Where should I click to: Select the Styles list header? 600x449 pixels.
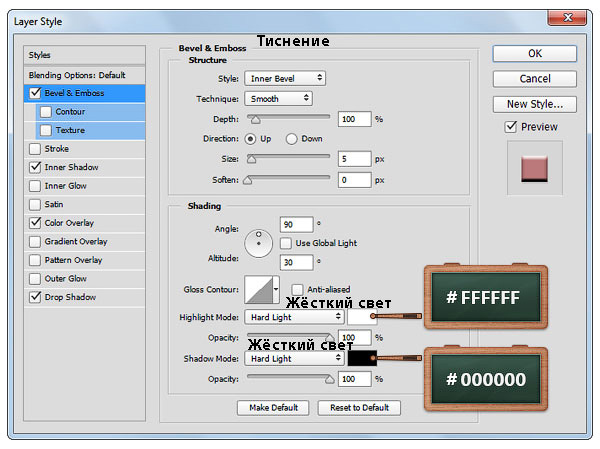tap(85, 55)
